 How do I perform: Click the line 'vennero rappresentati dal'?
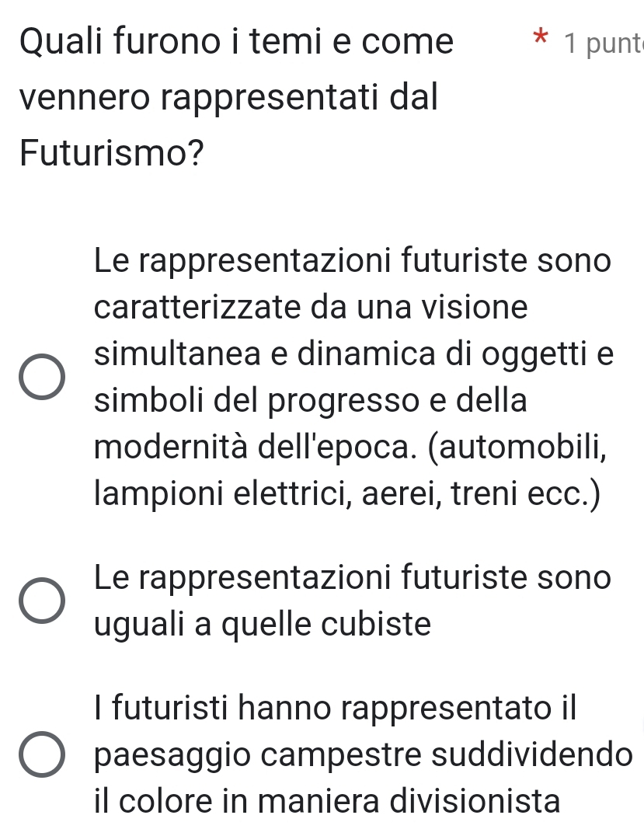point(228,98)
